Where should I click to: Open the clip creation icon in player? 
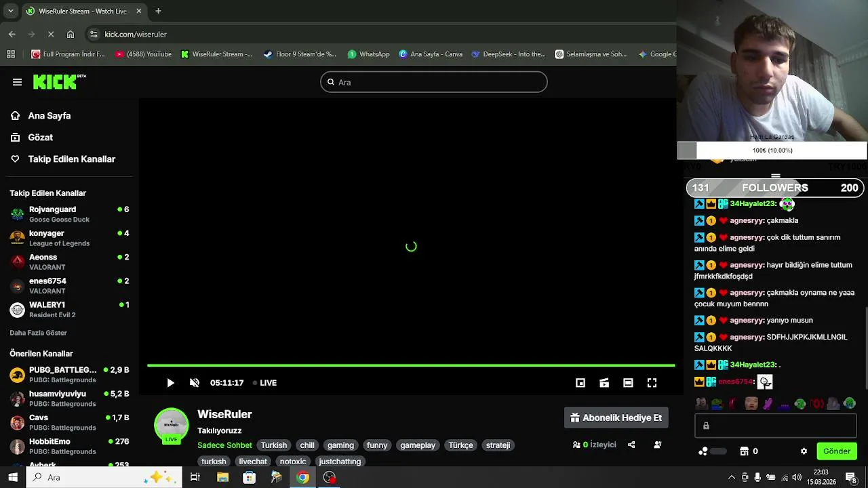point(604,383)
